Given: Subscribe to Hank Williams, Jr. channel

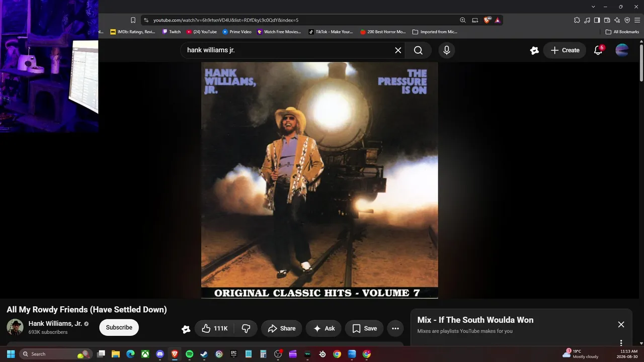Looking at the screenshot, I should point(119,327).
